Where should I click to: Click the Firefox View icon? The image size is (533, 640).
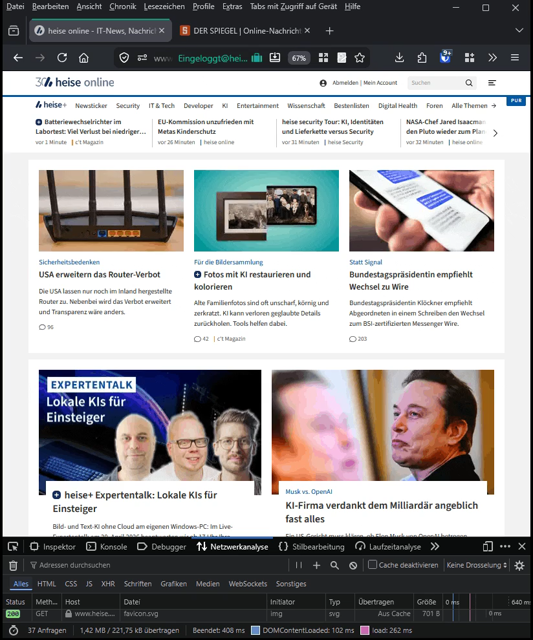[13, 31]
